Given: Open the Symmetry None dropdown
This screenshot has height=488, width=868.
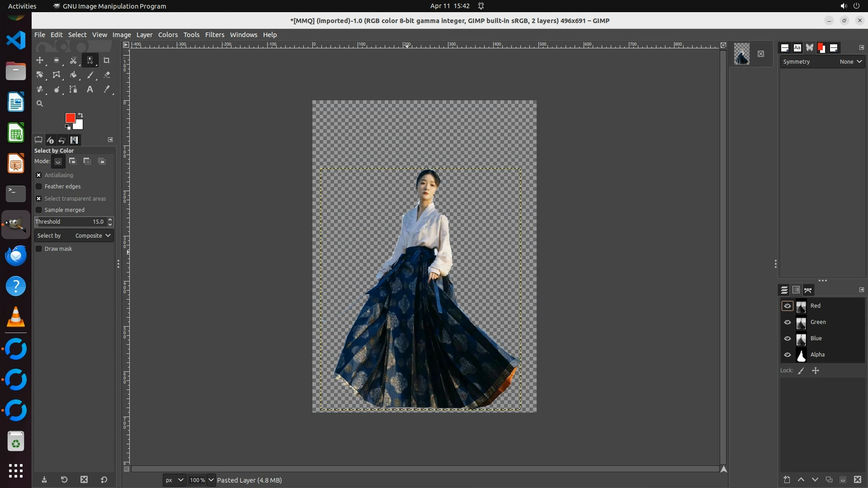Looking at the screenshot, I should (851, 62).
